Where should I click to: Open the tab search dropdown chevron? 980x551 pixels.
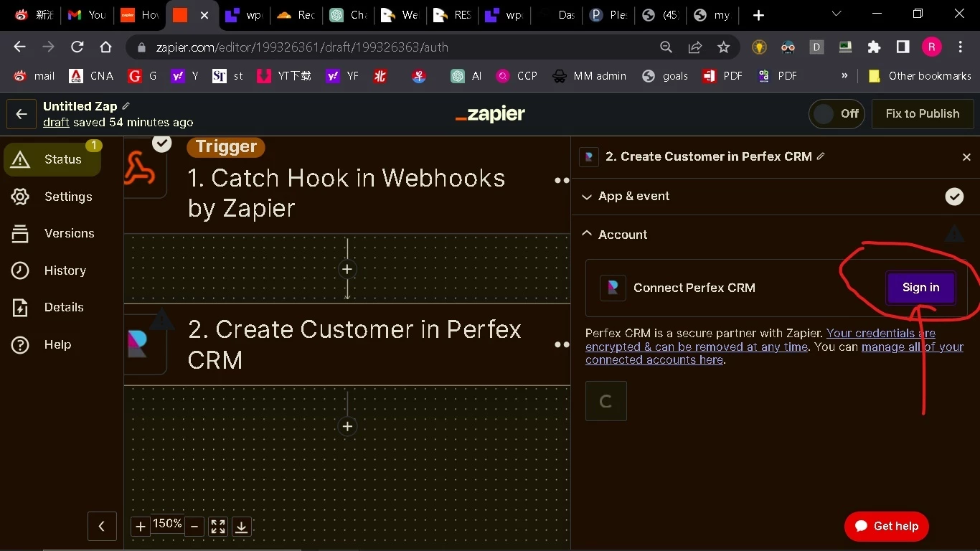pyautogui.click(x=837, y=14)
